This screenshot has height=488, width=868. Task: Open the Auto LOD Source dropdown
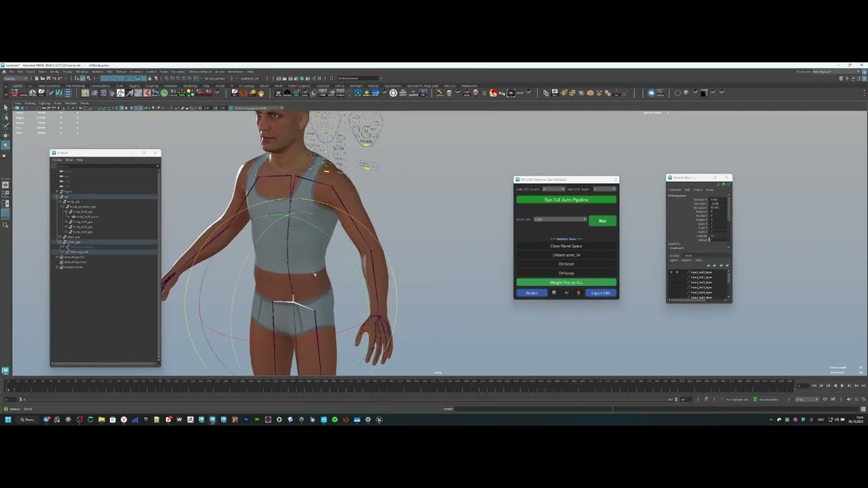click(554, 189)
